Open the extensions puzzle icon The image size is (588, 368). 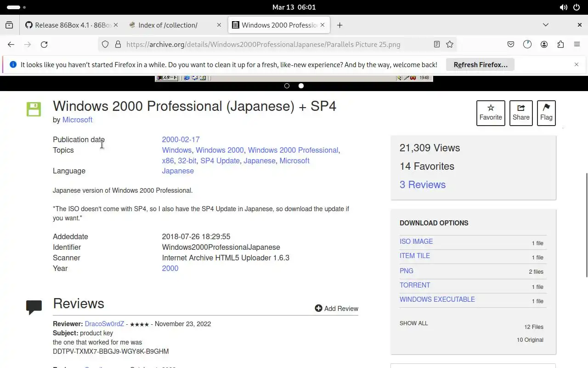click(560, 44)
